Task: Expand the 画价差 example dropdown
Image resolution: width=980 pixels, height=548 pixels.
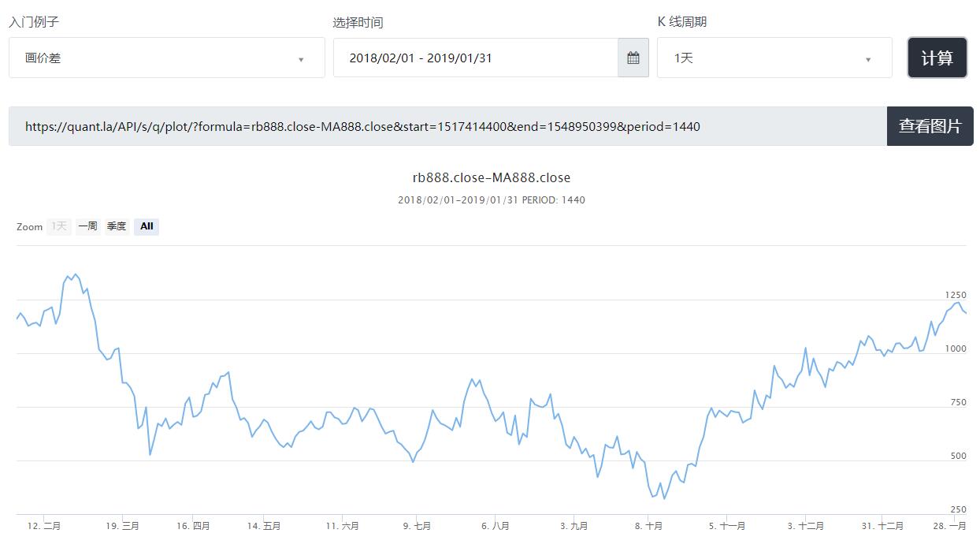Action: pos(166,58)
